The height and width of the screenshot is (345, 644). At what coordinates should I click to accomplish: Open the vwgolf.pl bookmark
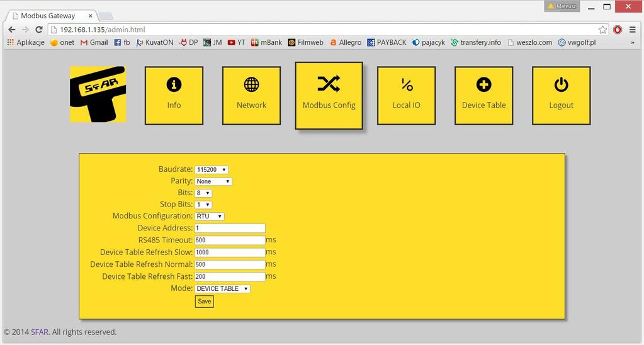pos(577,42)
